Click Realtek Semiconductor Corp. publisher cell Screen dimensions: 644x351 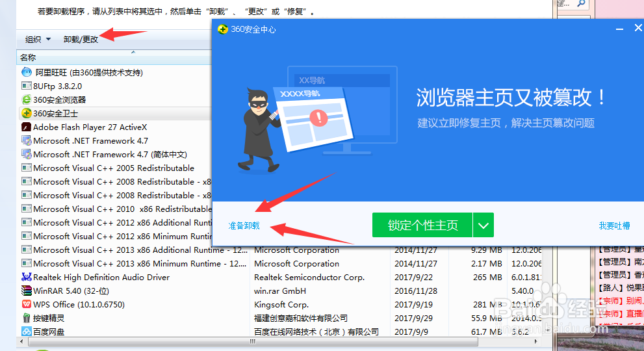pyautogui.click(x=309, y=277)
